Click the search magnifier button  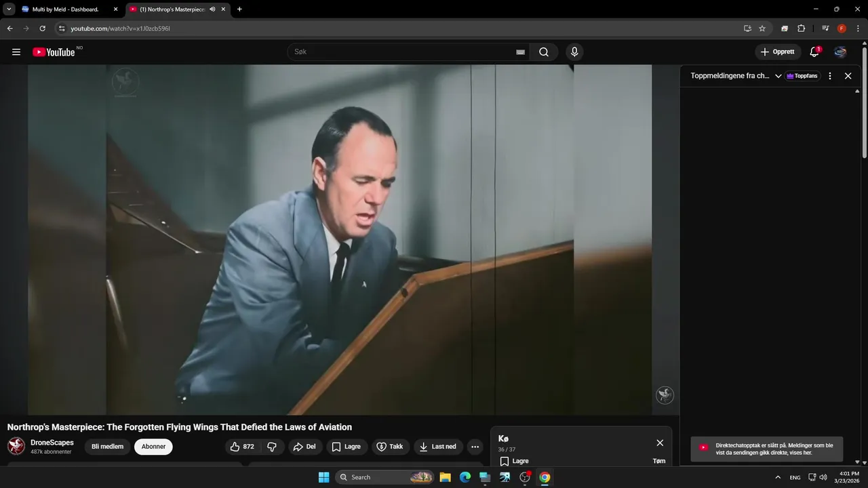544,52
